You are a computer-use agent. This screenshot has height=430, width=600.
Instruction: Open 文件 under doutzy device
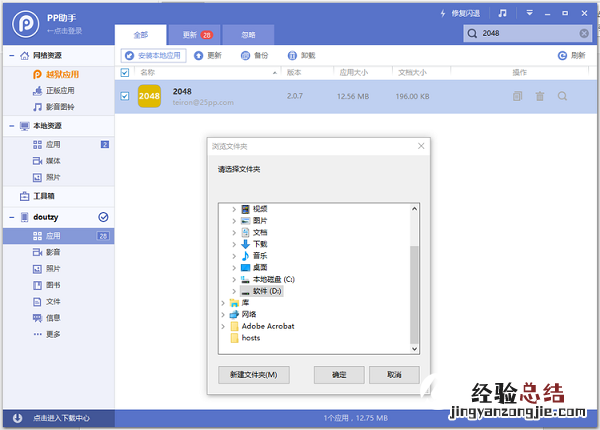[47, 301]
